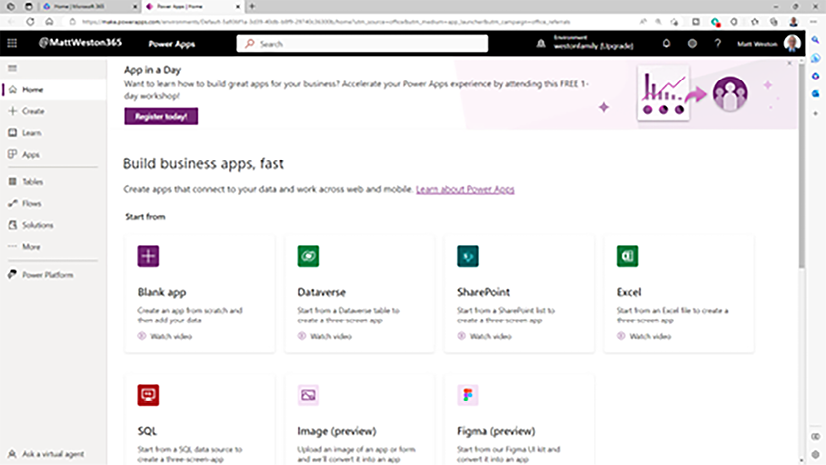
Task: Open notifications bell icon
Action: [666, 44]
